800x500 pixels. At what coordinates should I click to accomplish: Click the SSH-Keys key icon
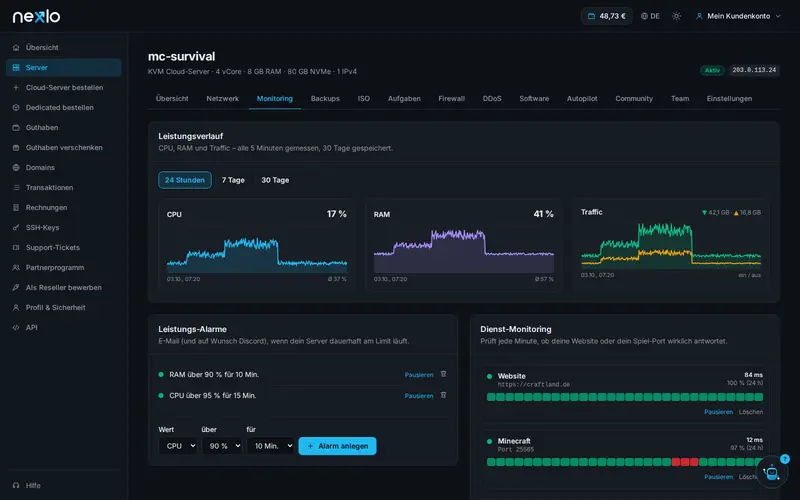(x=16, y=228)
